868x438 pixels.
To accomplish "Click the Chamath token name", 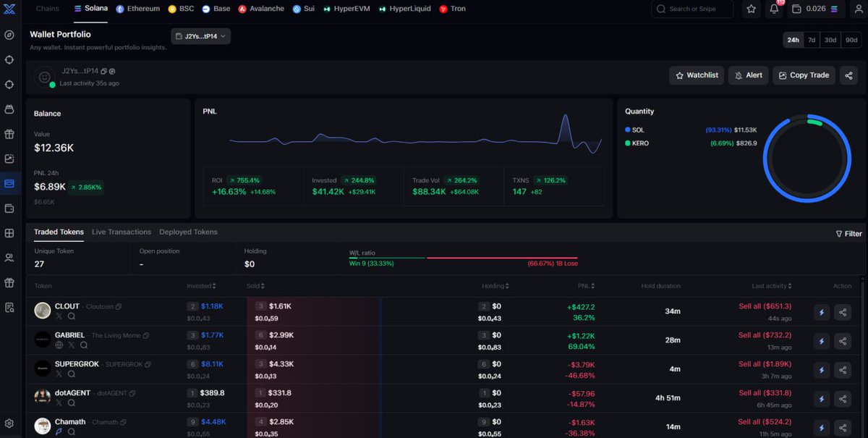I will point(70,421).
